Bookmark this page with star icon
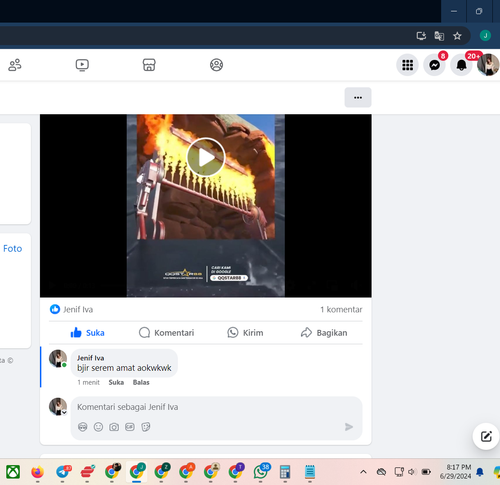500x485 pixels. coord(457,36)
